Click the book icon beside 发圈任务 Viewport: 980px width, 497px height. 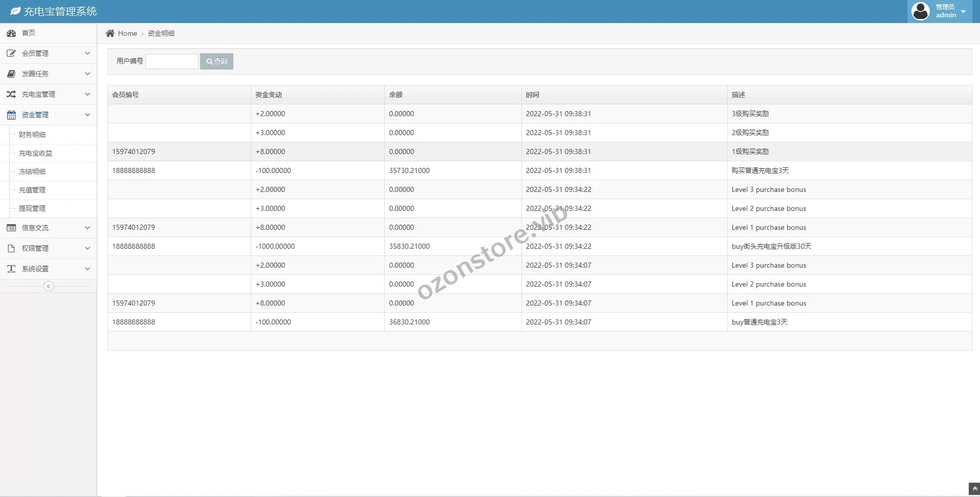click(11, 74)
